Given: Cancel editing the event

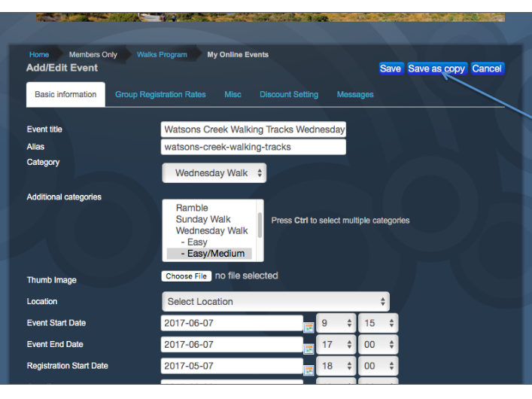Looking at the screenshot, I should click(x=487, y=69).
